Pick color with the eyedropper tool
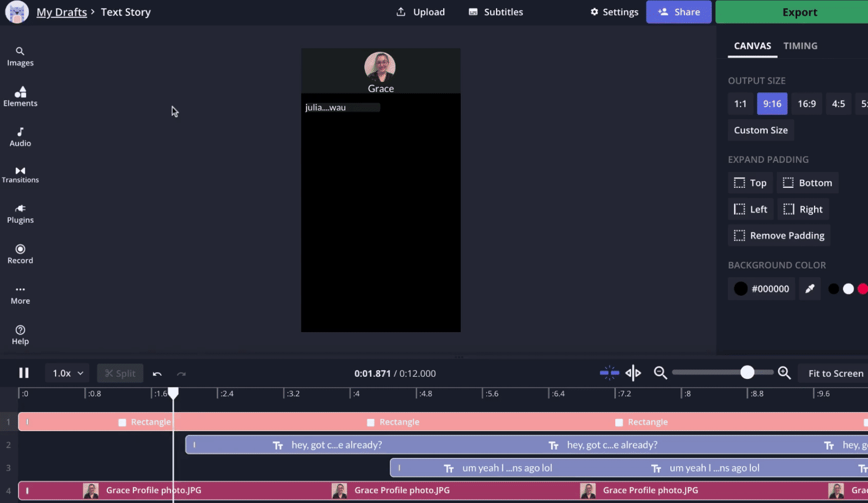This screenshot has width=868, height=503. (809, 288)
